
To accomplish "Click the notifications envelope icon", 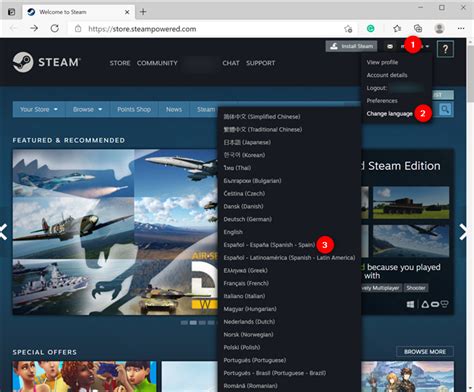I will click(390, 46).
